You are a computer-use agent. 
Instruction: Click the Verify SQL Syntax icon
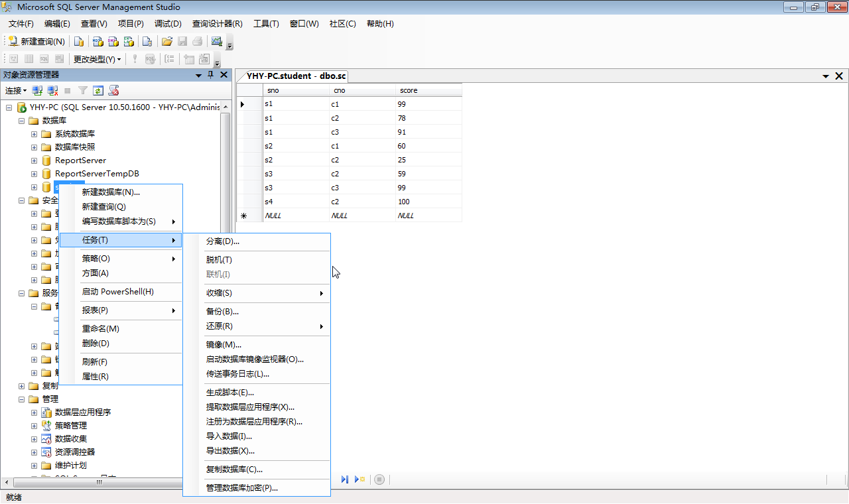tap(151, 59)
